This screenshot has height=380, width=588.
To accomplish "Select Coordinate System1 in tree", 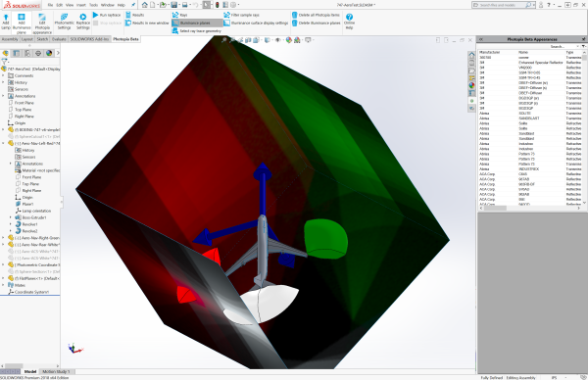I will 28,292.
